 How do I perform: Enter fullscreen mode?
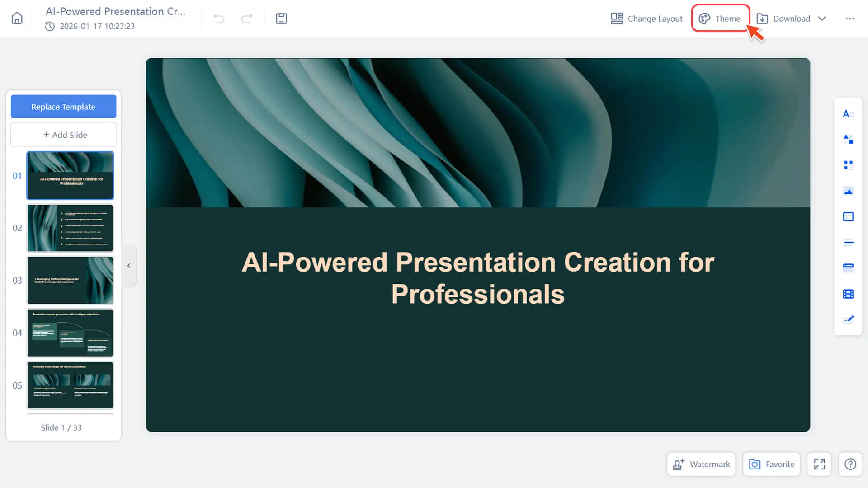819,464
